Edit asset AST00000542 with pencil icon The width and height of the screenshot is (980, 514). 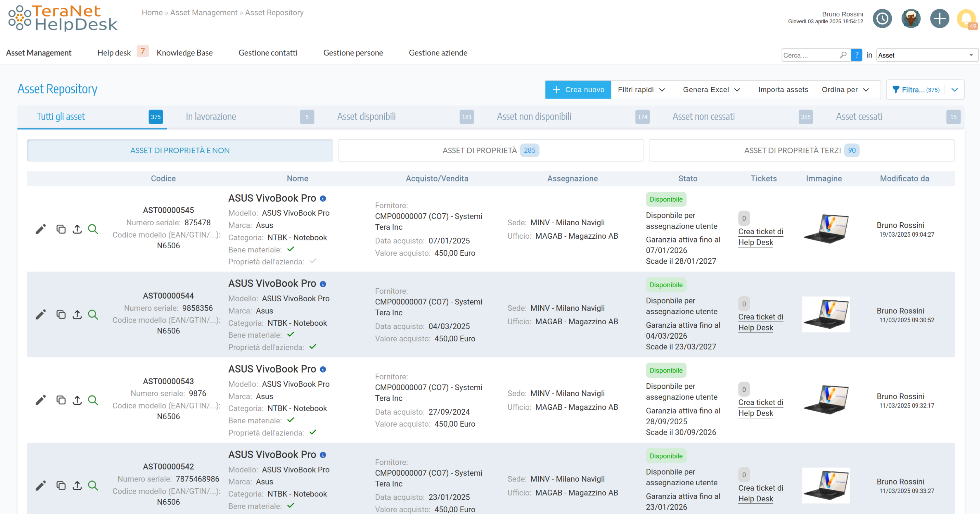(x=41, y=486)
